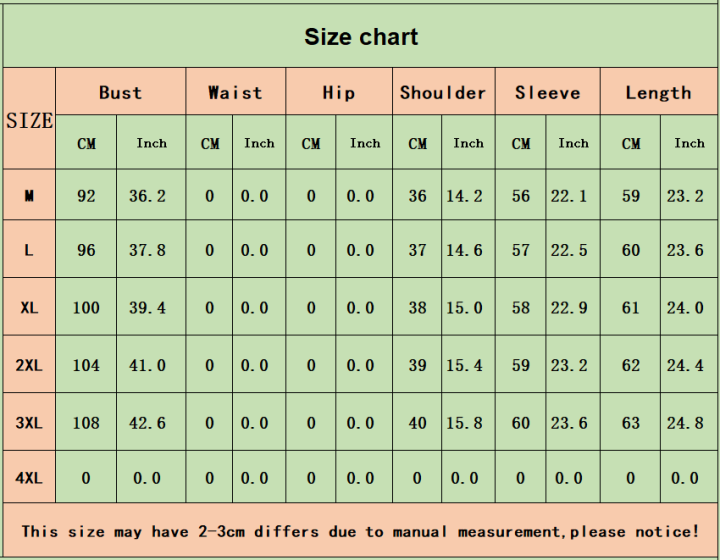
Task: Click shoulder inch value '14.2'
Action: coord(464,196)
